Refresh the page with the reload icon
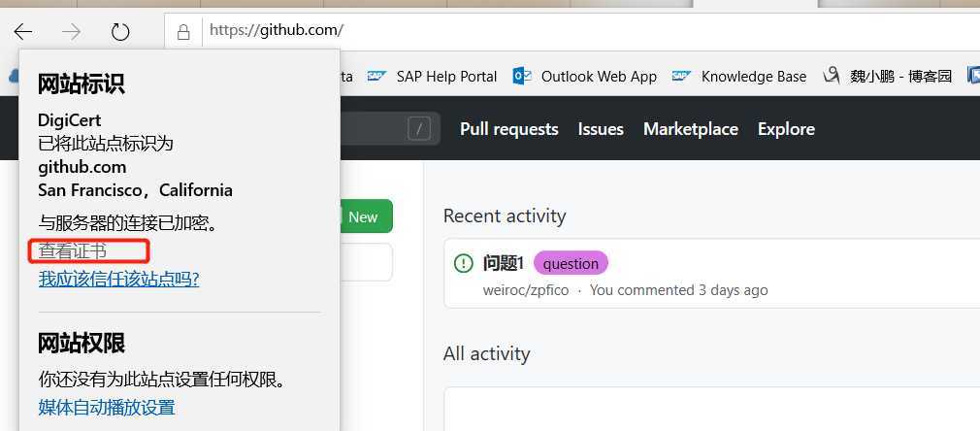The width and height of the screenshot is (980, 431). [120, 31]
